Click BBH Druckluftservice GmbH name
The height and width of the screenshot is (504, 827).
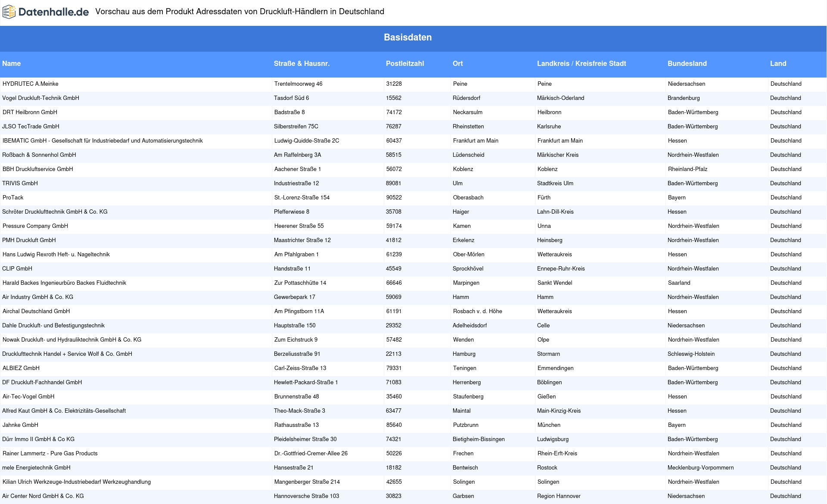pos(38,169)
